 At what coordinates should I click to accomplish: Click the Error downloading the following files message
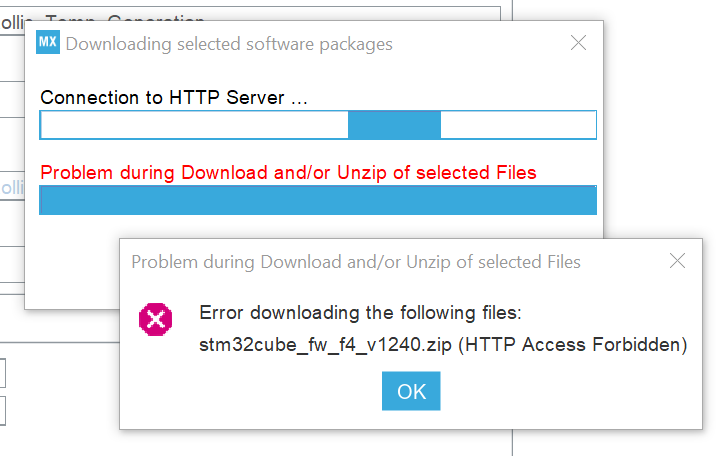pos(360,313)
